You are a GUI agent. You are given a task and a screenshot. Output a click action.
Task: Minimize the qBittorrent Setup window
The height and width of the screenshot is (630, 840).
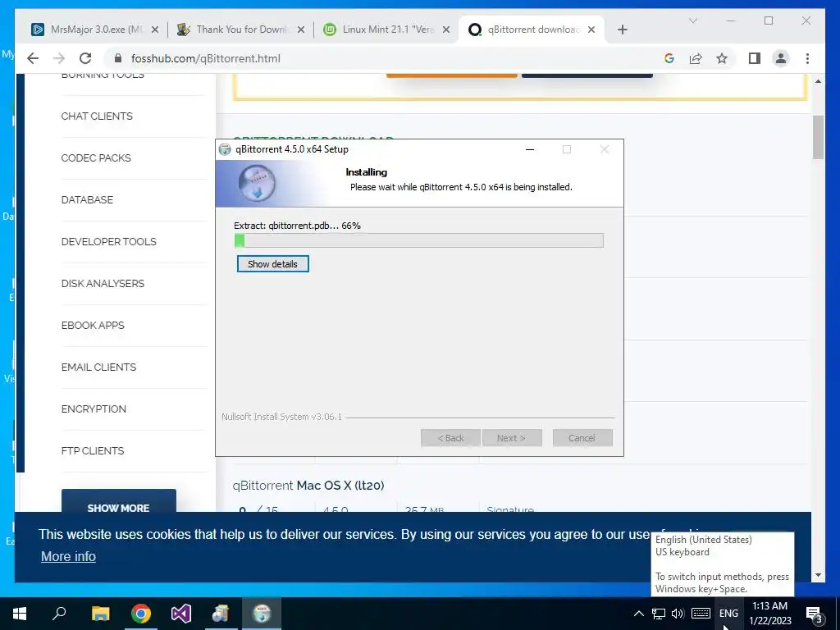click(530, 149)
